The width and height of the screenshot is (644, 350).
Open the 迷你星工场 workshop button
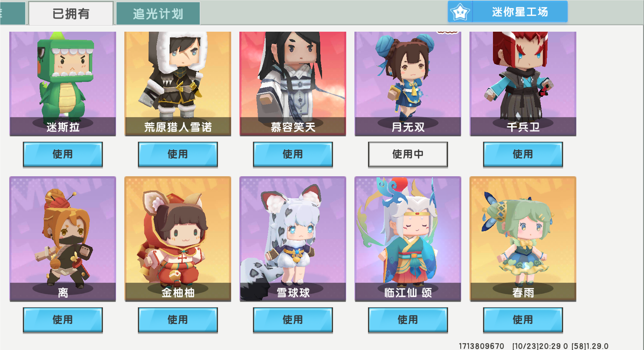508,12
